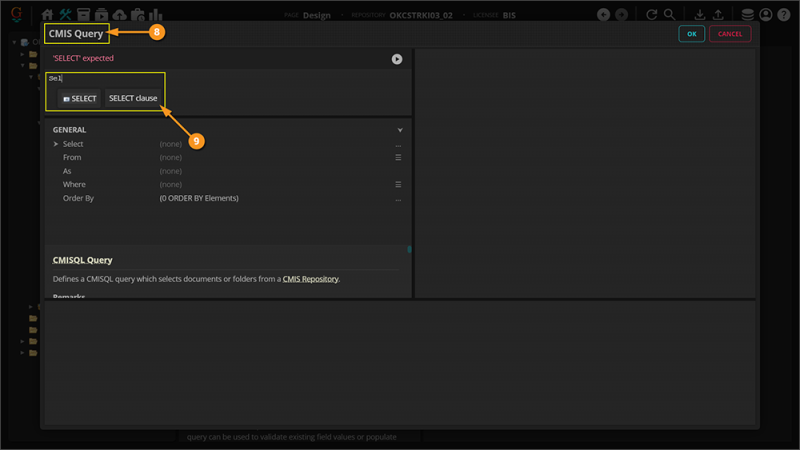
Task: Open the archive box icon
Action: pos(83,15)
